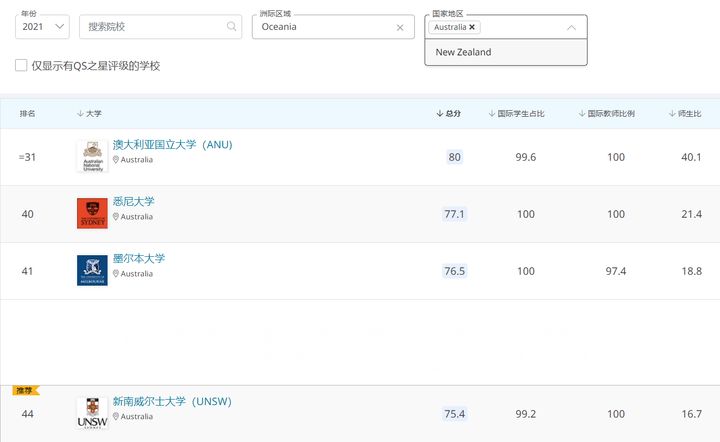Viewport: 720px width, 442px height.
Task: Click value 40.1 in ANU row
Action: 692,157
